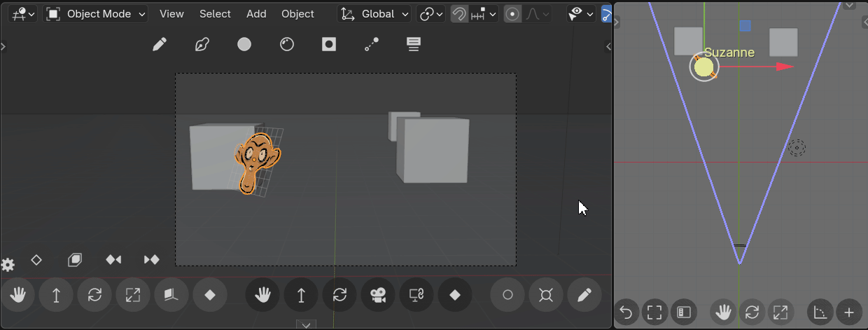Image resolution: width=868 pixels, height=330 pixels.
Task: Select the rotate icon in the dark button group
Action: (339, 296)
